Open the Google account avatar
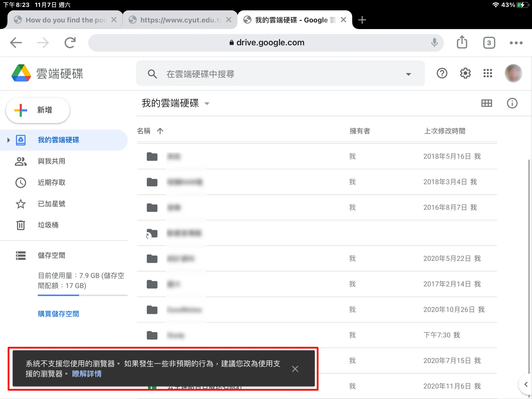 click(513, 73)
